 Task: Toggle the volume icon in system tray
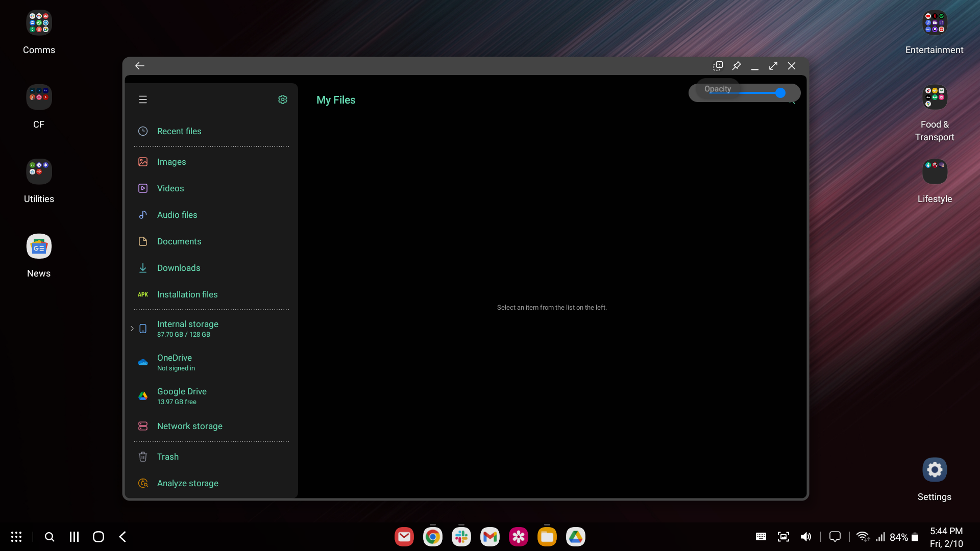click(x=805, y=537)
